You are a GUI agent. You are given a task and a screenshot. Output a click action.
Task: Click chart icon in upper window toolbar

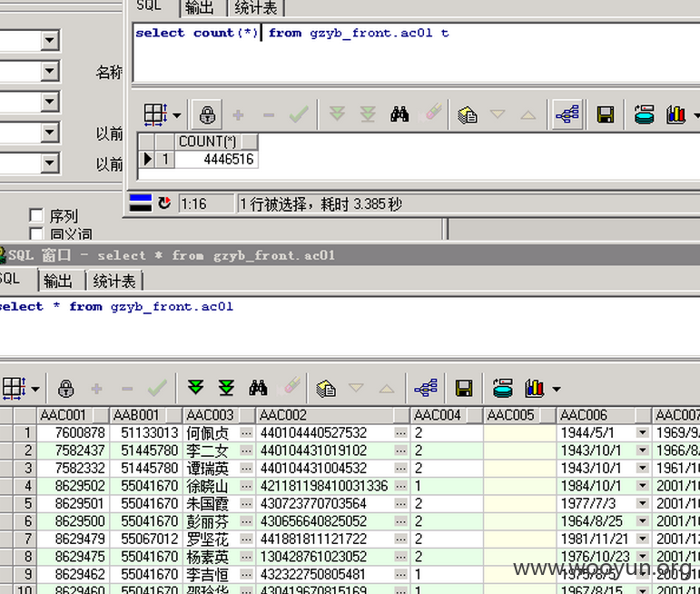tap(675, 114)
